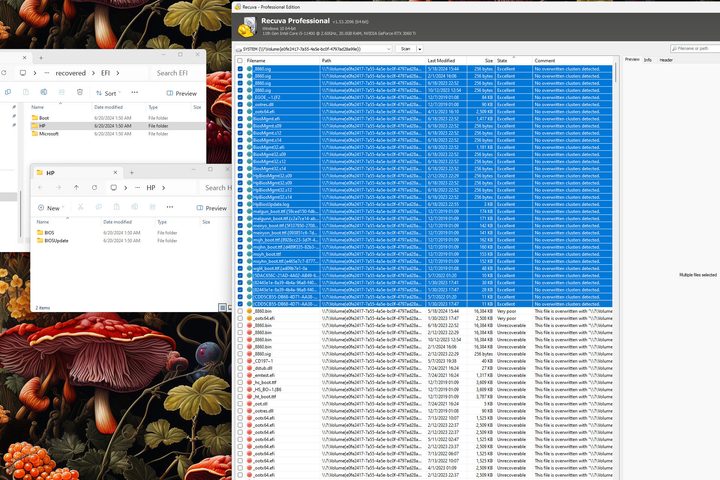Expand chevron after recovered in address bar
Image resolution: width=720 pixels, height=480 pixels.
pos(93,73)
